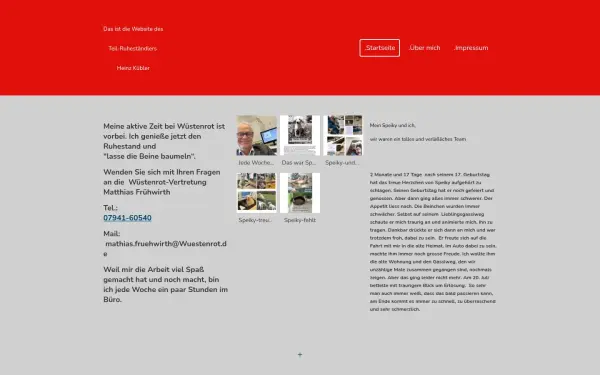Screen dimensions: 600x375
Task: Open the 'Speiky-fehlt' thumbnail
Action: coord(300,193)
